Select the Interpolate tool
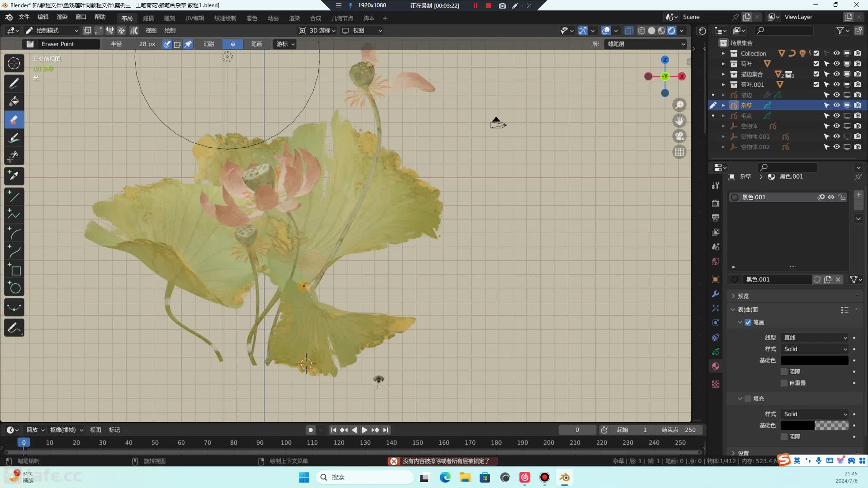Image resolution: width=868 pixels, height=488 pixels. tap(14, 308)
